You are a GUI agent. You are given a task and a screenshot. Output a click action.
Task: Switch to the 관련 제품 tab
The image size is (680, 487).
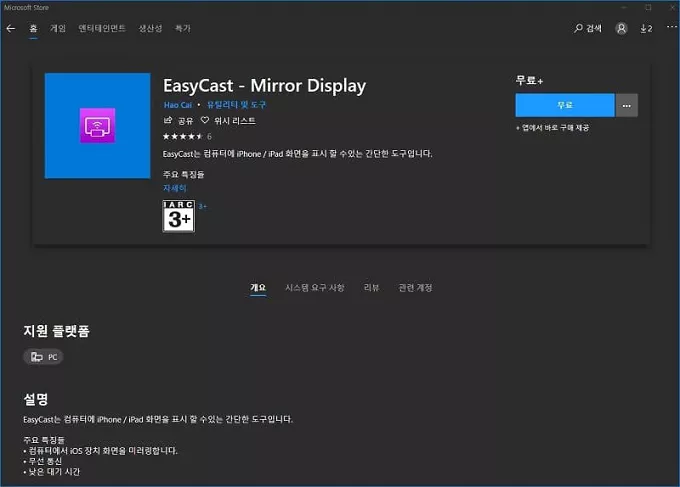pyautogui.click(x=415, y=288)
